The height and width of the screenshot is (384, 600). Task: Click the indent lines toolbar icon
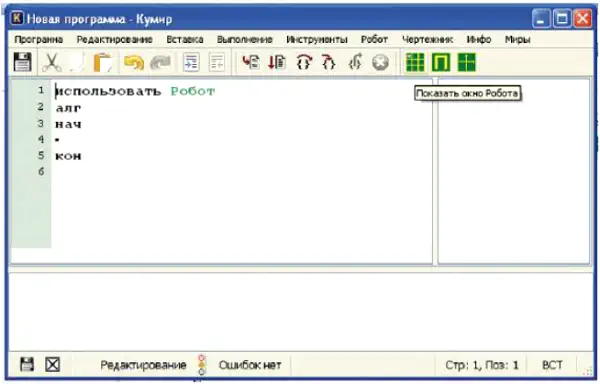(191, 62)
